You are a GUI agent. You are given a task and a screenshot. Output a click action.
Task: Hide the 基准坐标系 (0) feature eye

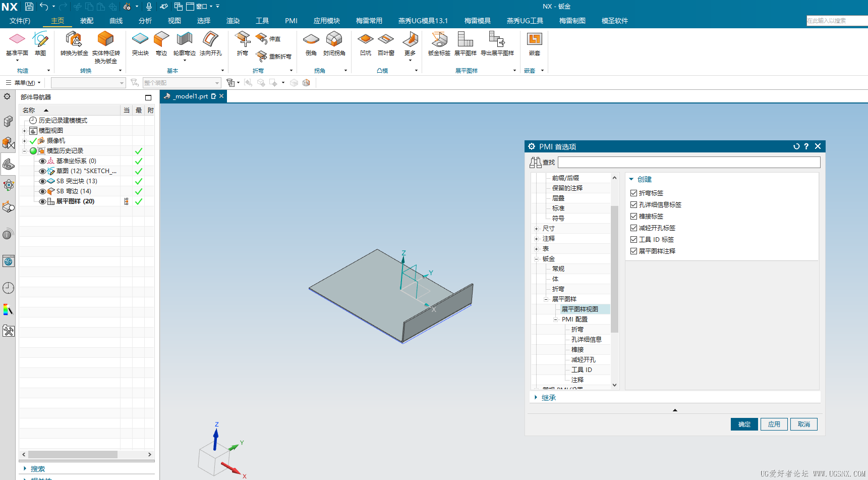(42, 161)
